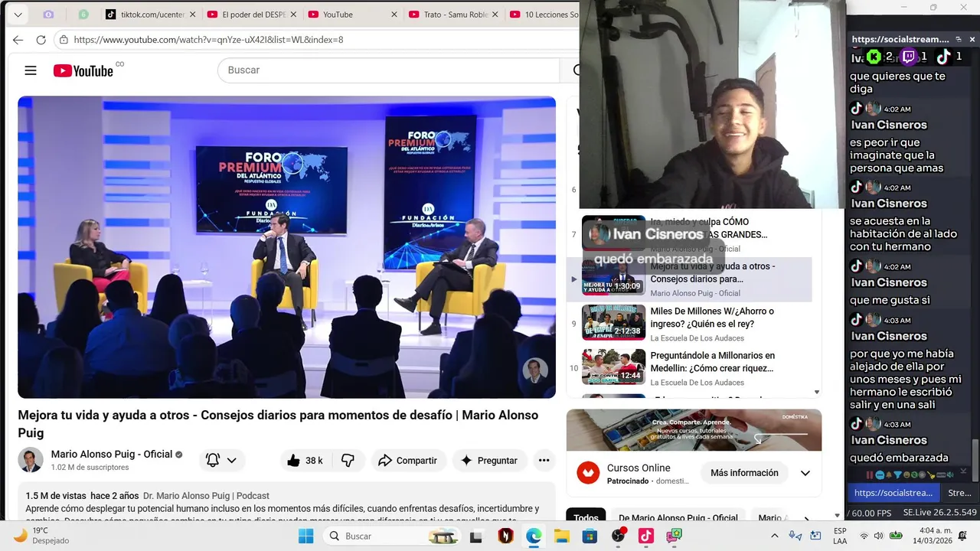Image resolution: width=980 pixels, height=551 pixels.
Task: Click the Twitch viewer count icon
Action: (909, 56)
